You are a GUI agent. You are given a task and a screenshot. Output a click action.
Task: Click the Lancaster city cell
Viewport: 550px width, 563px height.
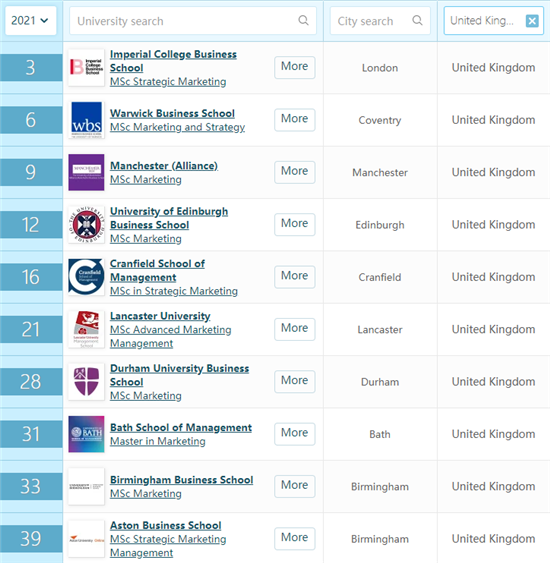380,330
